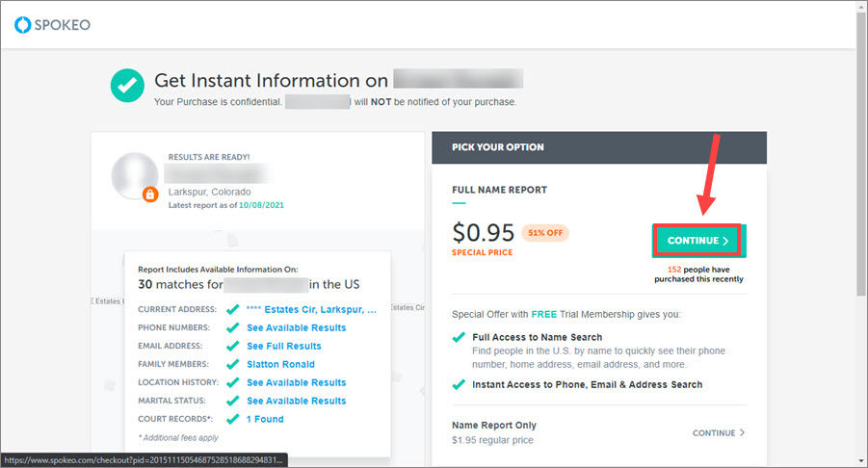Open See Available Results for location history
Screen dimensions: 868x468
point(296,382)
